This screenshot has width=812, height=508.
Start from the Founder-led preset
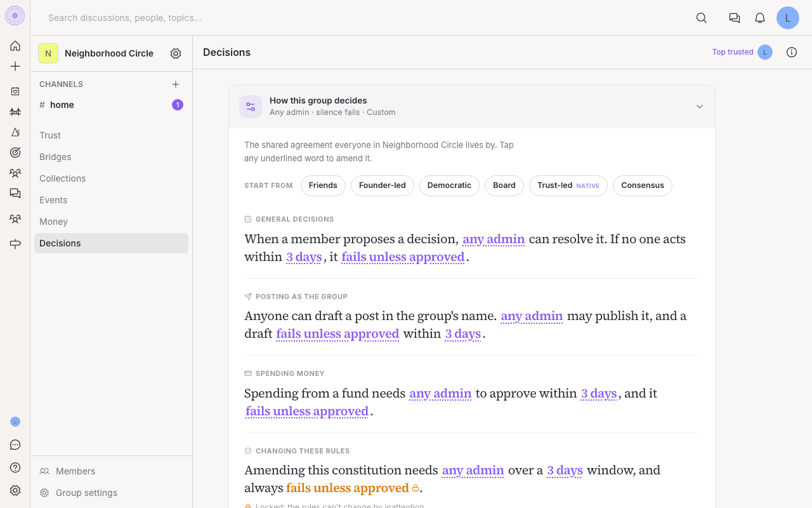(383, 185)
